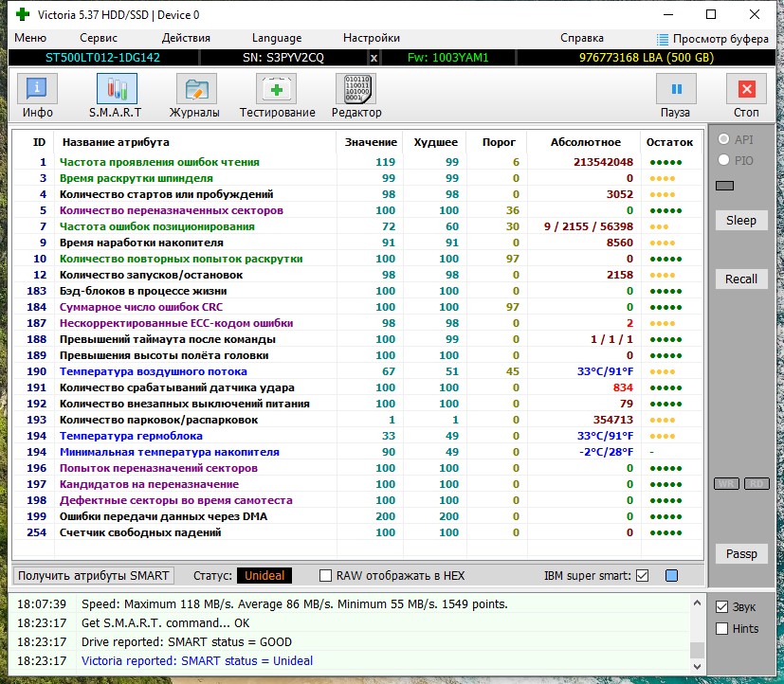Click the ST500LT012-1DG142 model label
Screen dimensions: 784x684
102,58
